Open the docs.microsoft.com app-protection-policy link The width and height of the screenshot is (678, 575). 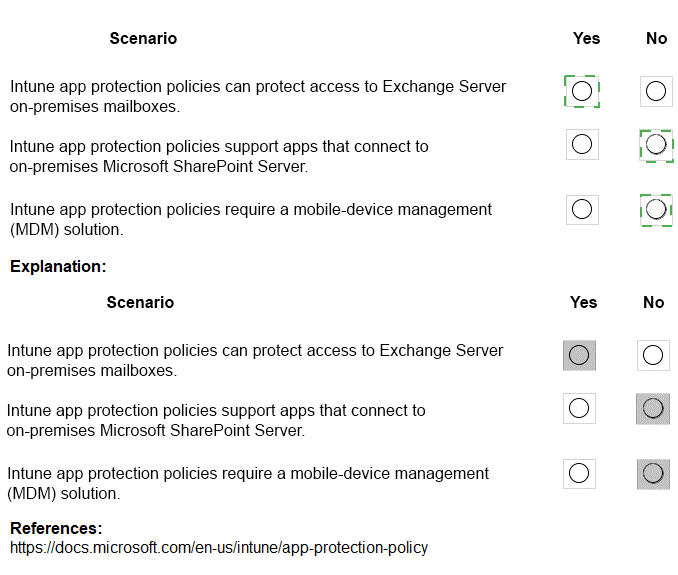point(219,548)
